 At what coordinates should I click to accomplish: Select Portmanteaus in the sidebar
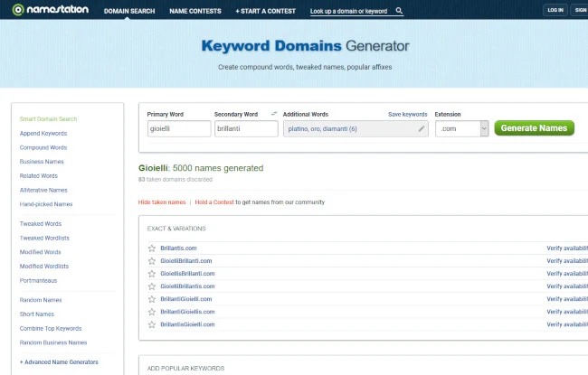point(39,280)
